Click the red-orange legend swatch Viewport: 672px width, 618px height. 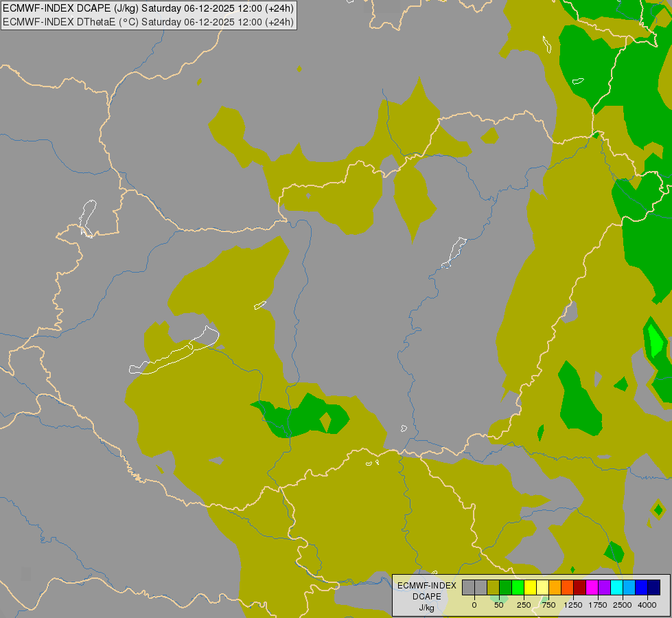tap(568, 588)
